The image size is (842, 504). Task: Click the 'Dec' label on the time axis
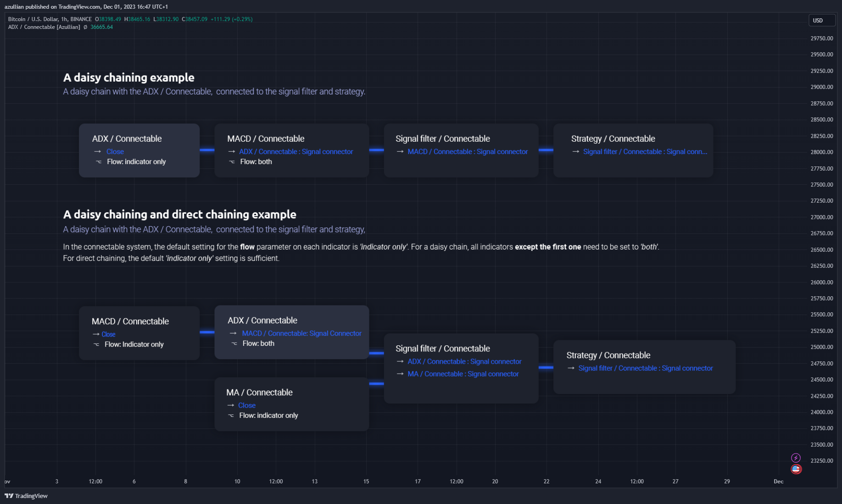click(x=778, y=482)
